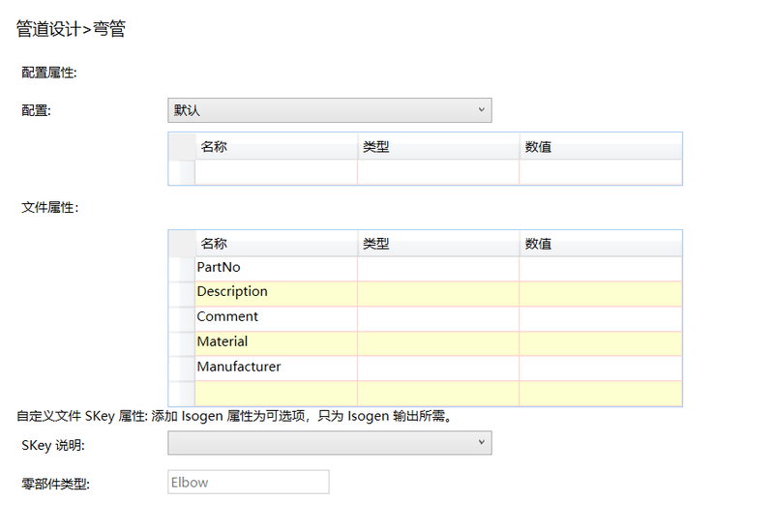Click the Comment name cell
Screen dimensions: 774x532
[x=276, y=318]
